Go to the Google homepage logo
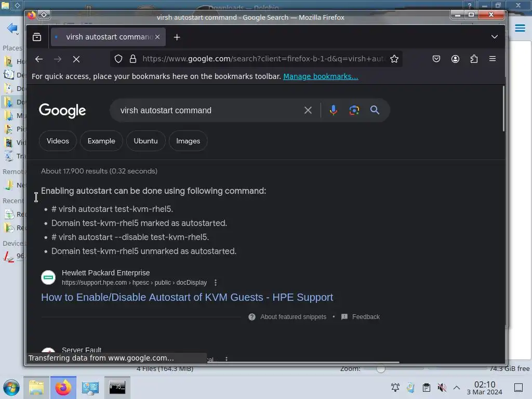532x399 pixels. [x=62, y=111]
